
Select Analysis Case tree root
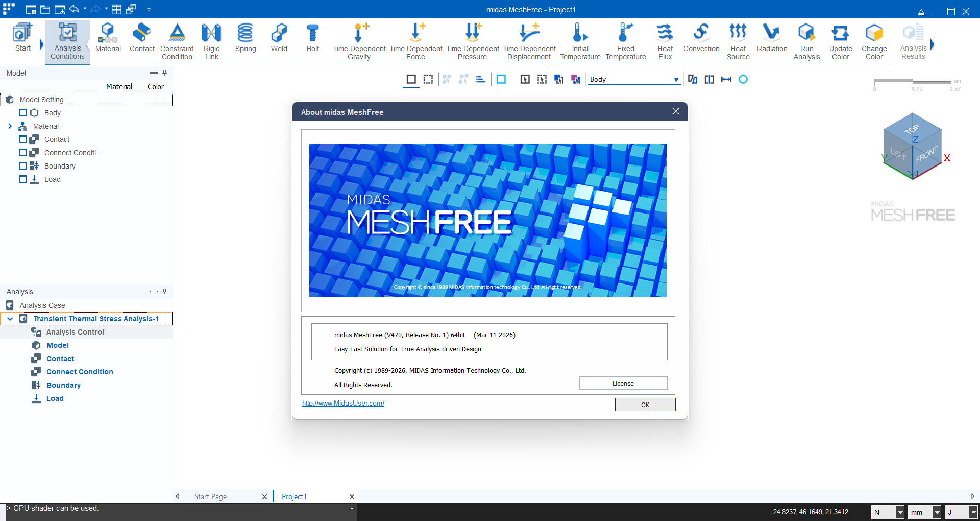(x=42, y=305)
